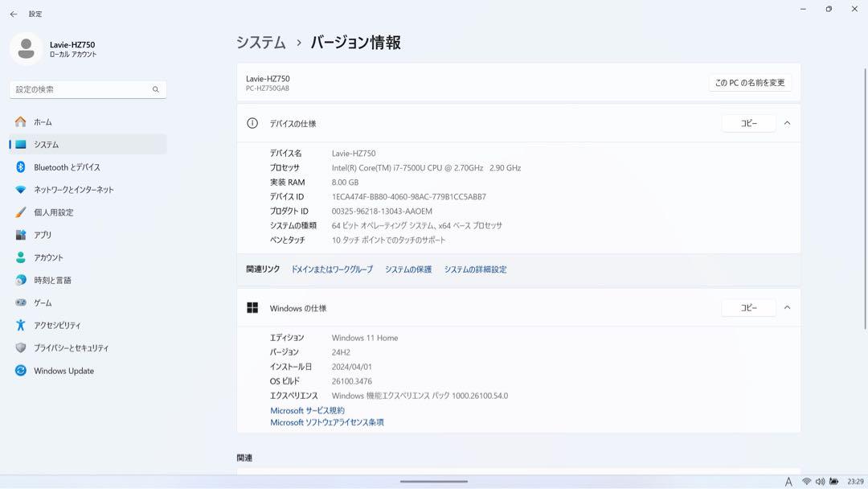
Task: Select インストール日 value 2024/04/01
Action: pos(352,367)
